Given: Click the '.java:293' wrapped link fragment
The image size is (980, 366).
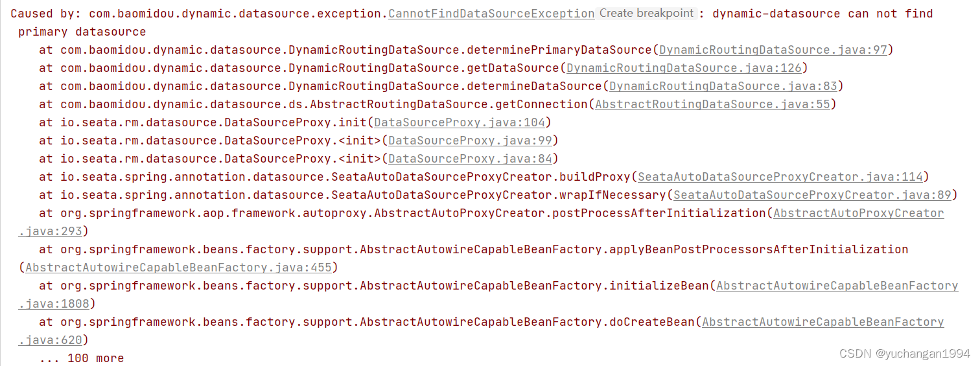Looking at the screenshot, I should tap(50, 231).
